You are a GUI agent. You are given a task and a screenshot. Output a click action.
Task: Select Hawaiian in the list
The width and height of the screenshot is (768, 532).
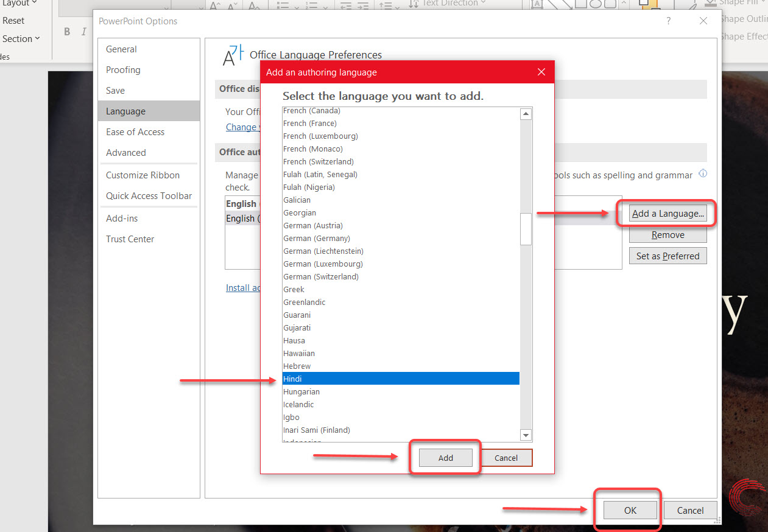pyautogui.click(x=401, y=353)
